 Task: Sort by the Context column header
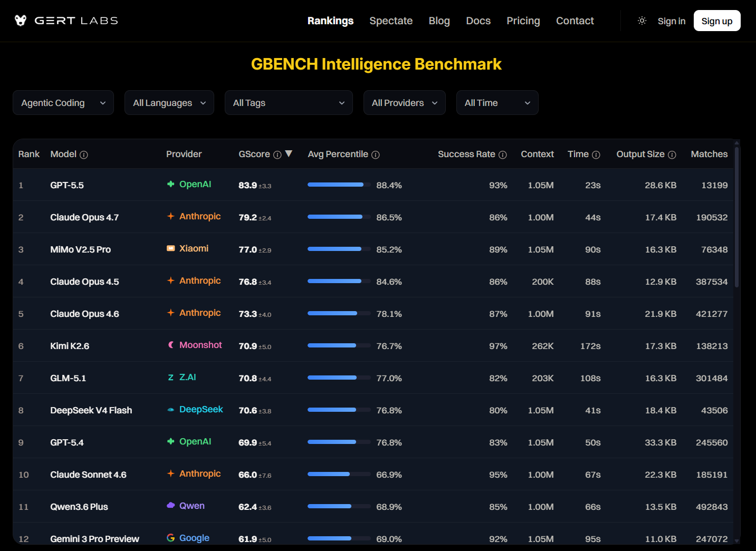537,154
